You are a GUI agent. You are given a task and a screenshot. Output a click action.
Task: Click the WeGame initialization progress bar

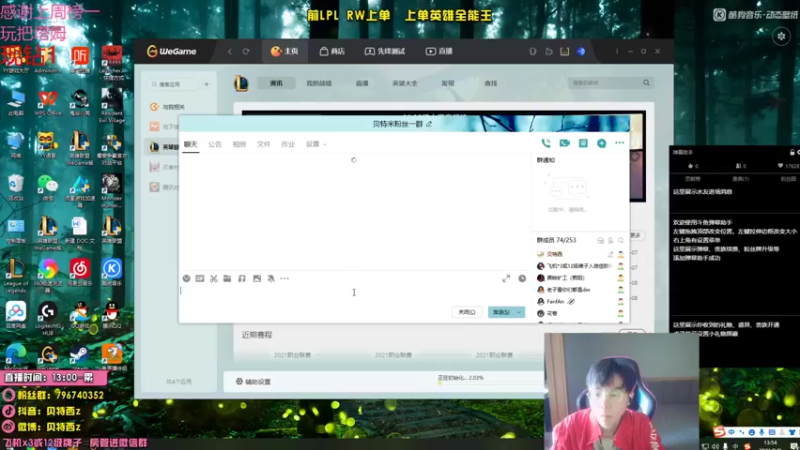[490, 383]
